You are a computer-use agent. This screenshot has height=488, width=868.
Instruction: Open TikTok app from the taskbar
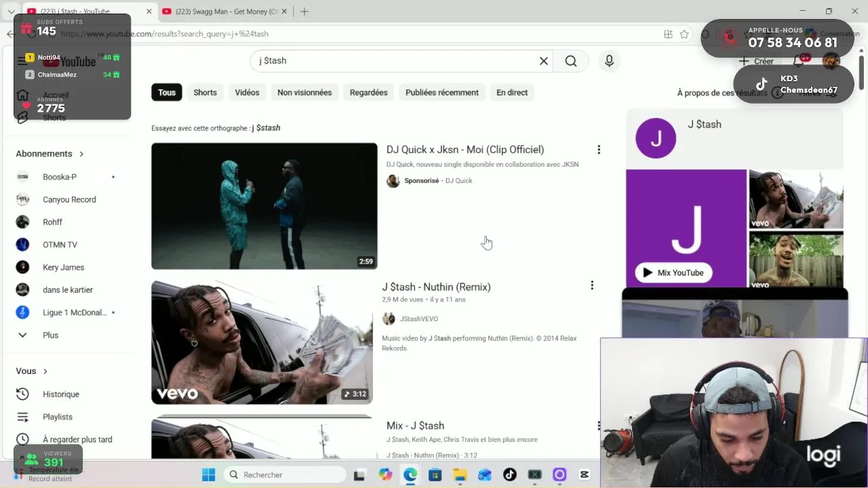point(509,474)
